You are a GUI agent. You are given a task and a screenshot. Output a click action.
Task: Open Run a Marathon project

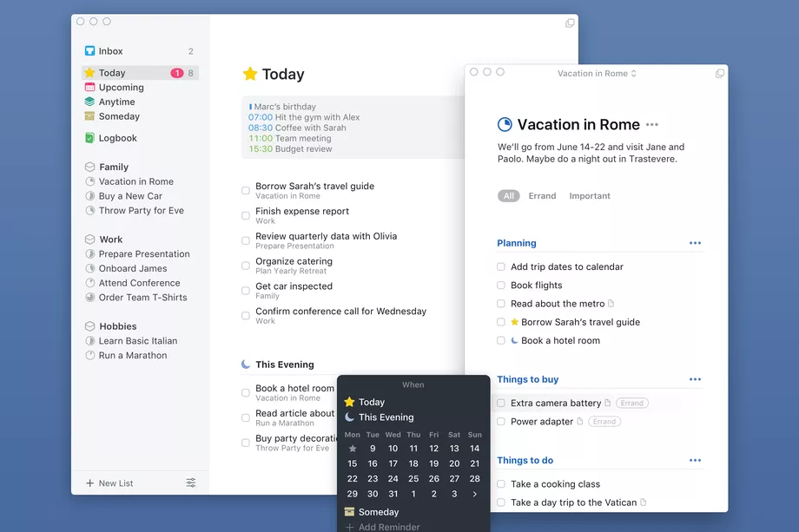(x=133, y=355)
